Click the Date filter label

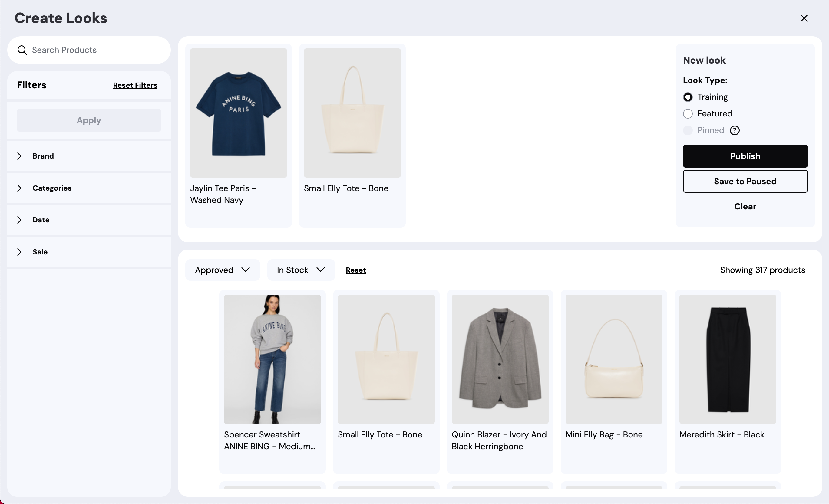click(41, 220)
